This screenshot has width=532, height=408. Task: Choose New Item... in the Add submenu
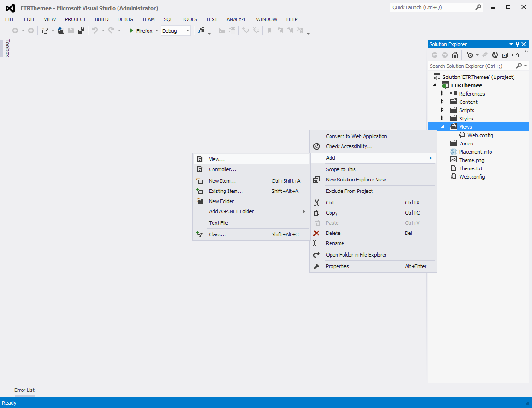click(x=251, y=181)
